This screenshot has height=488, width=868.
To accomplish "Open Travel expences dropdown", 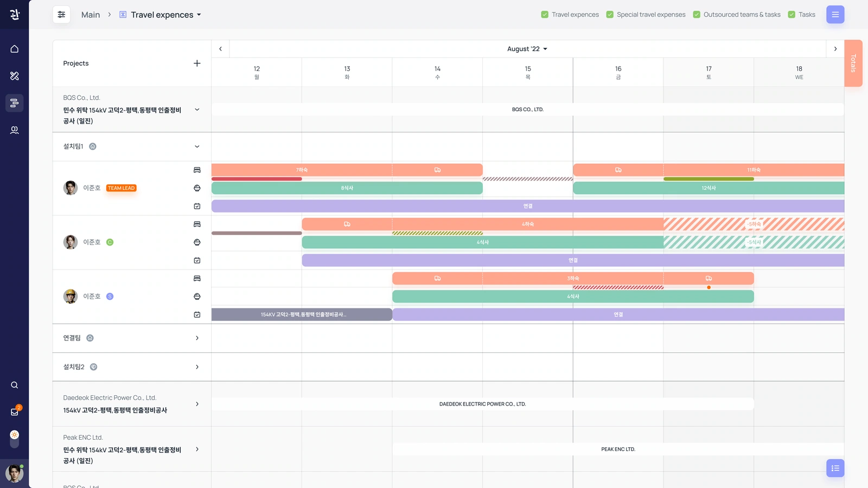I will coord(161,15).
